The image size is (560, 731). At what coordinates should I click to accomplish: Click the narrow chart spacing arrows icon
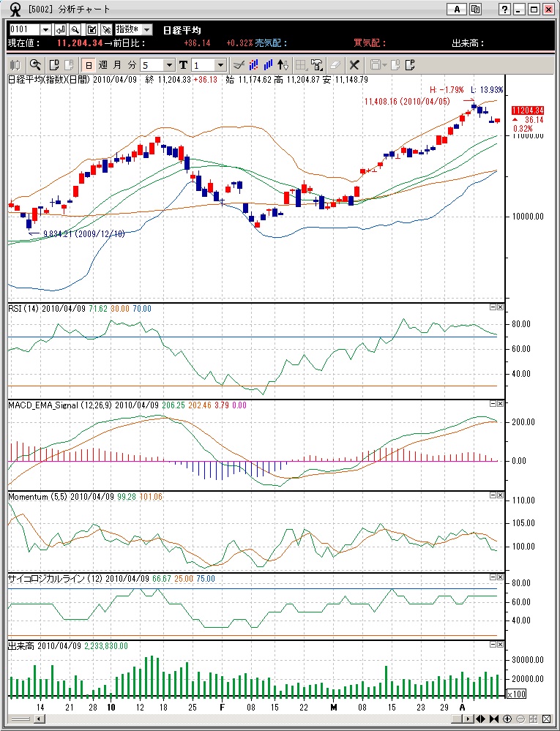[x=495, y=719]
